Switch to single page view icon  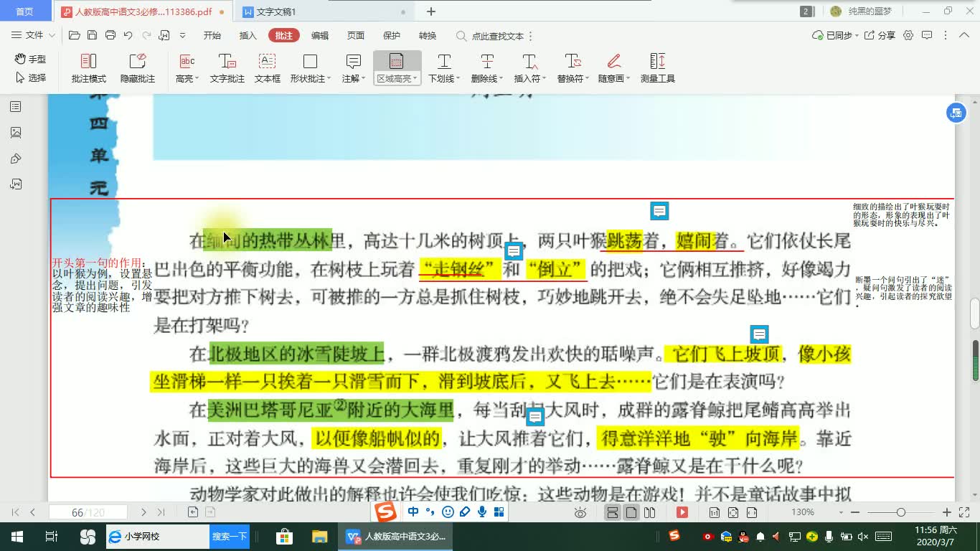coord(631,512)
